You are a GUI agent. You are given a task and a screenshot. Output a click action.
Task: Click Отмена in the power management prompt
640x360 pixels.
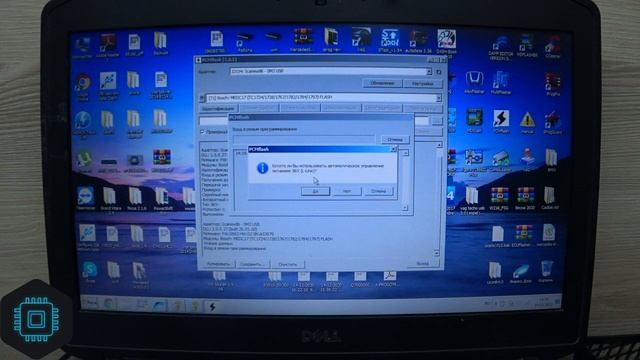point(378,191)
